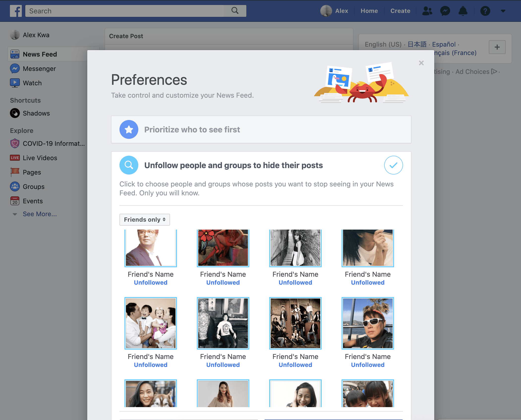
Task: Toggle friend photo of man in maroon suit
Action: (x=151, y=248)
